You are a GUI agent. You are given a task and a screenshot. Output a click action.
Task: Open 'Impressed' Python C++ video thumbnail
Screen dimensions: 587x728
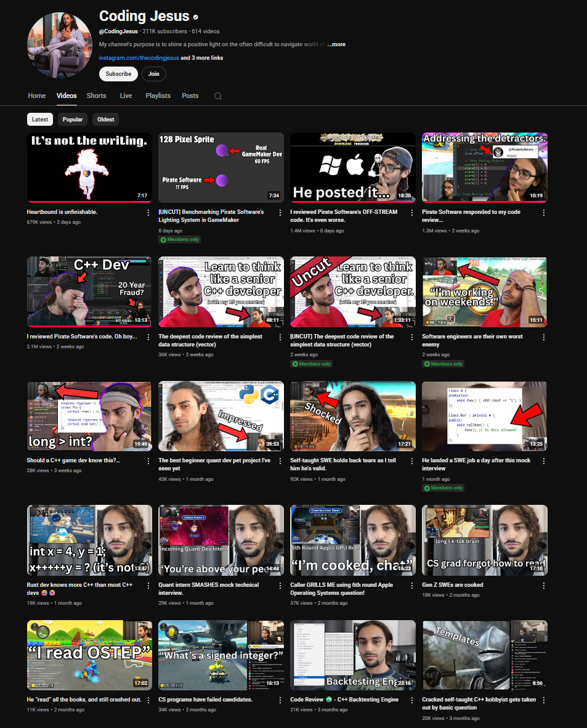(x=221, y=416)
